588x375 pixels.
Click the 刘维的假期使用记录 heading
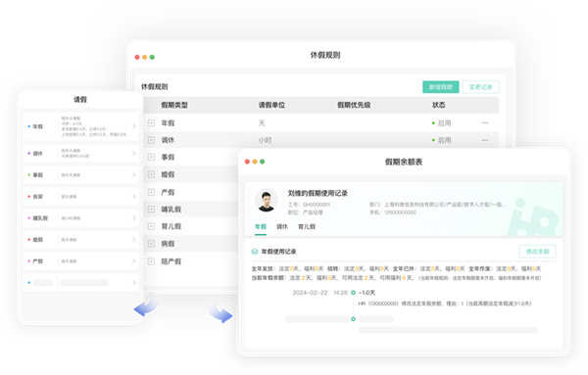tap(318, 193)
